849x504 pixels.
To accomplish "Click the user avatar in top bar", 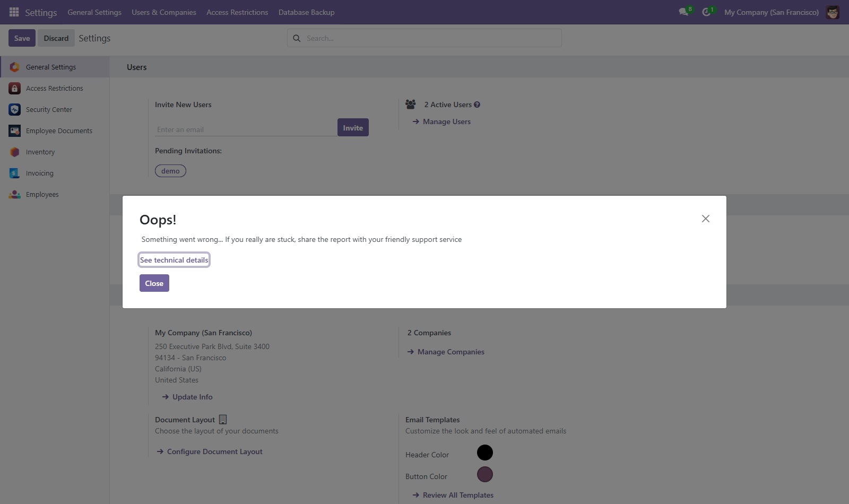I will [833, 12].
